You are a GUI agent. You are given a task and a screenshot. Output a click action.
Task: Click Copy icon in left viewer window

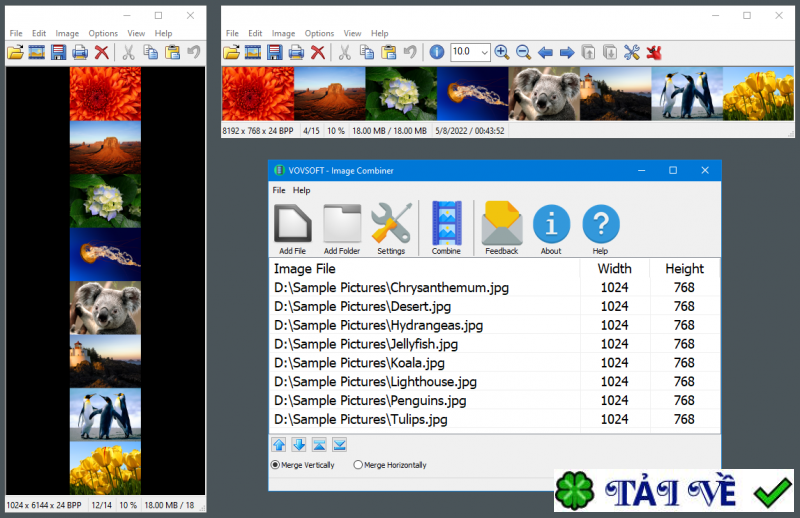[x=151, y=52]
